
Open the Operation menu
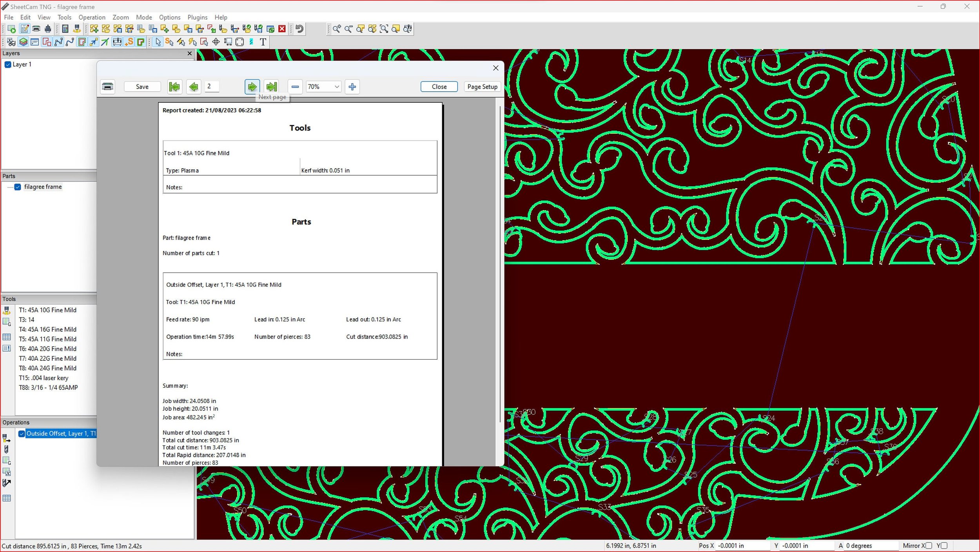tap(92, 17)
